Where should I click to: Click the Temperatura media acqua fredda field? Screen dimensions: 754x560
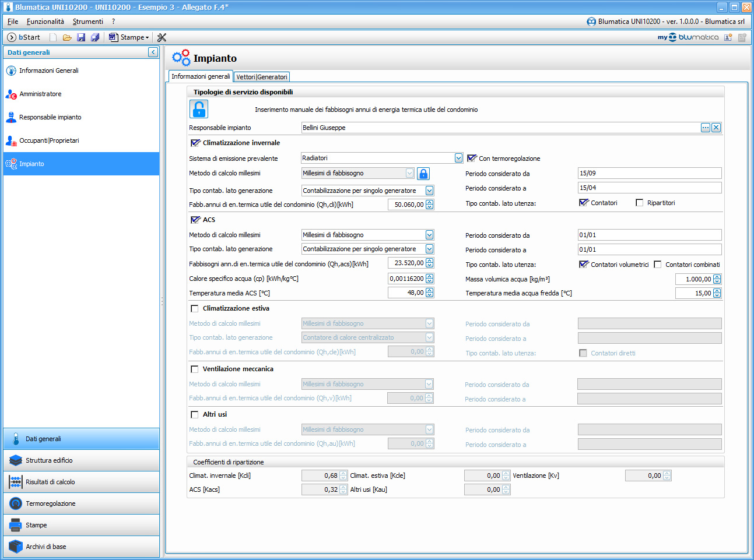pyautogui.click(x=694, y=293)
